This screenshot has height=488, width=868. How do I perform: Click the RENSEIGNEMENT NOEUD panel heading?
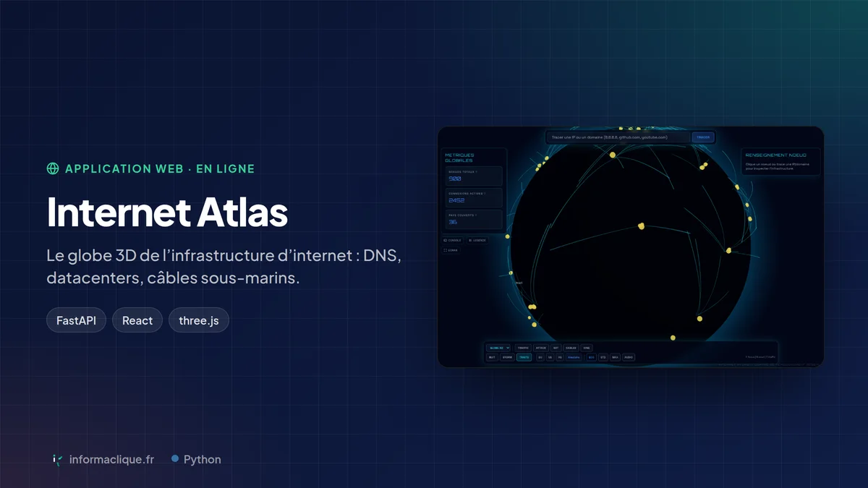click(776, 155)
